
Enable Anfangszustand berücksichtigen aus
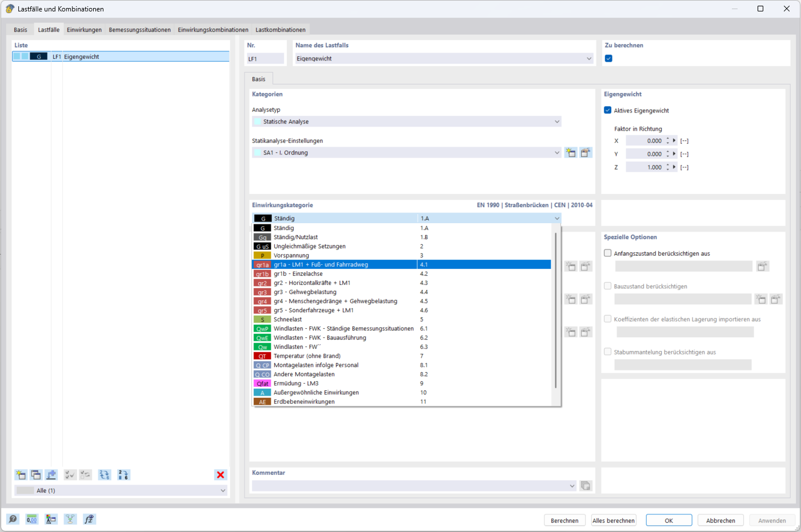(x=608, y=253)
